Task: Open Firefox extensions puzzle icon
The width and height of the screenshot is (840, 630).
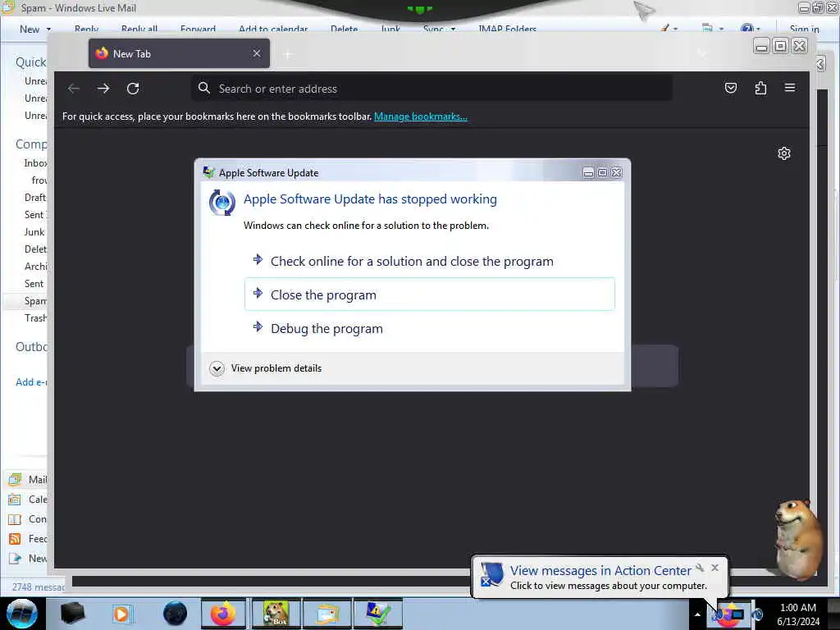Action: [x=760, y=88]
